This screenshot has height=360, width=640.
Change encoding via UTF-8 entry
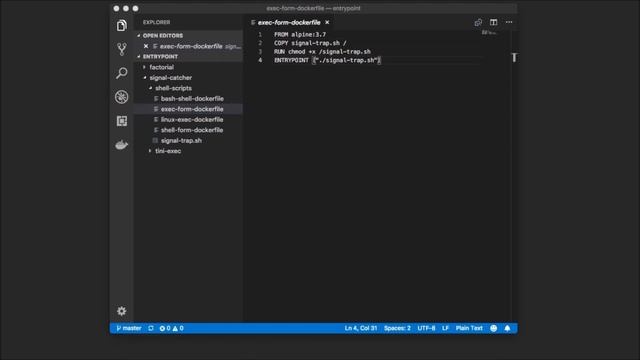coord(426,328)
